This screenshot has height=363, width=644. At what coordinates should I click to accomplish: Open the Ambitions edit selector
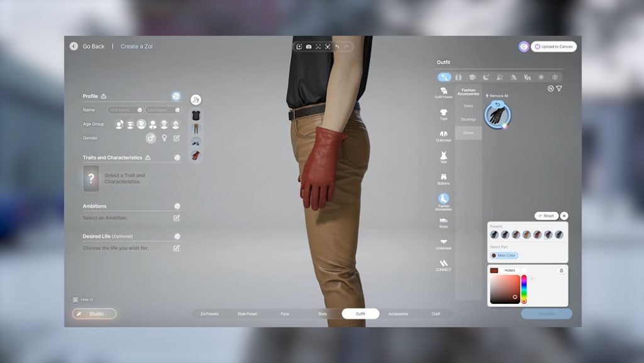[x=177, y=218]
